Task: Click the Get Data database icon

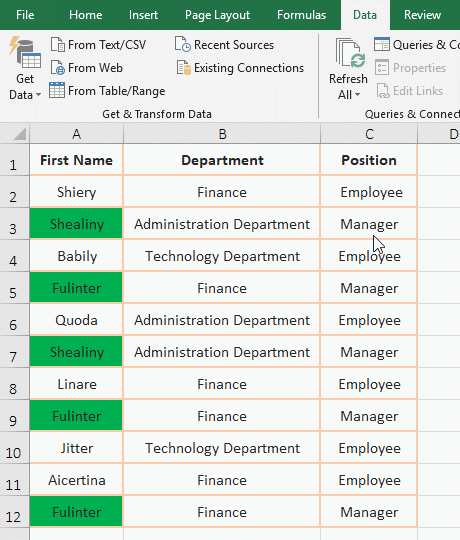Action: [25, 53]
